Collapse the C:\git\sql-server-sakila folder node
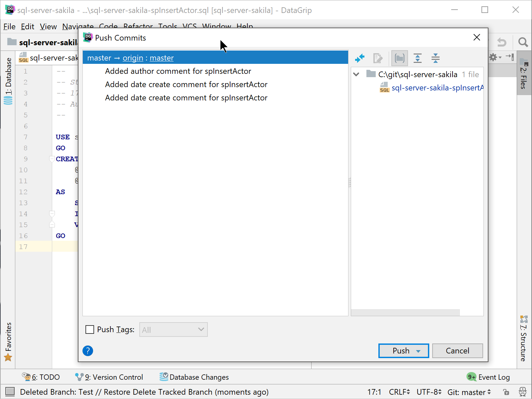 pyautogui.click(x=356, y=74)
